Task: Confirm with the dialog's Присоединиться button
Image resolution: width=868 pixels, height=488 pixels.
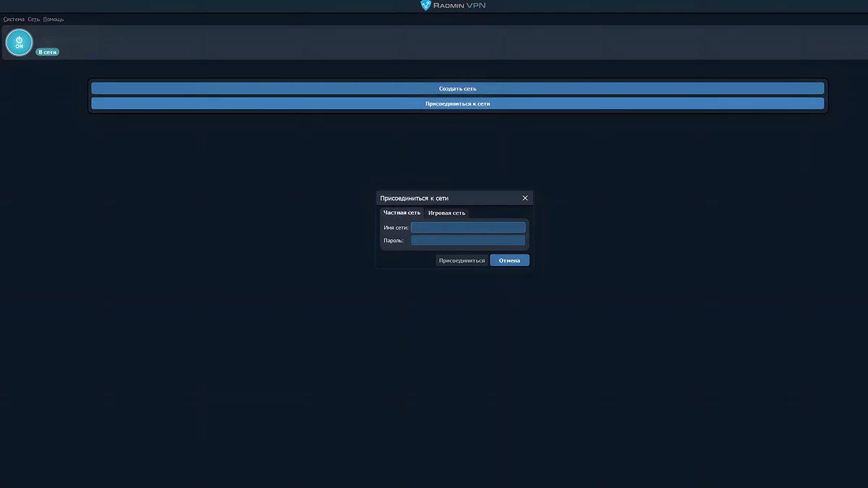Action: click(461, 260)
